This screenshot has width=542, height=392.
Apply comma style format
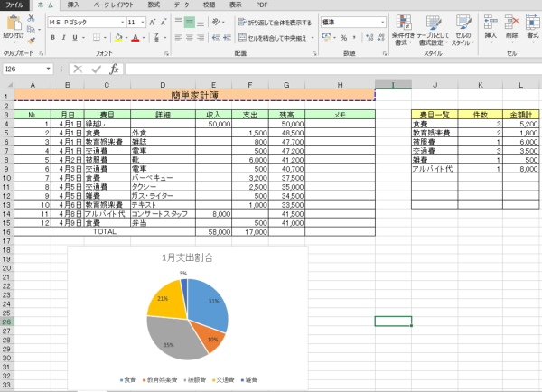pyautogui.click(x=354, y=38)
